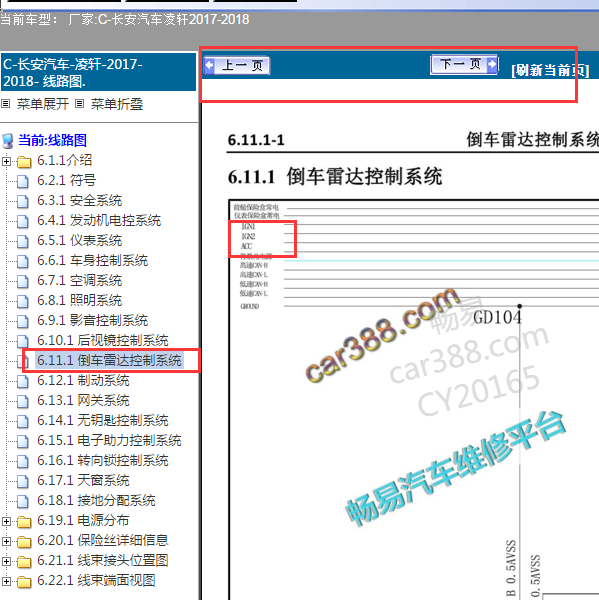Open 6.7.1 空调系统 wiring diagram
Image resolution: width=599 pixels, height=600 pixels.
(x=79, y=280)
